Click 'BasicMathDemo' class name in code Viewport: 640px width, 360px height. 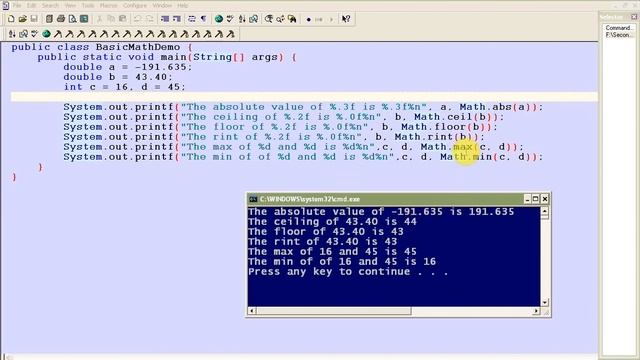[x=138, y=47]
